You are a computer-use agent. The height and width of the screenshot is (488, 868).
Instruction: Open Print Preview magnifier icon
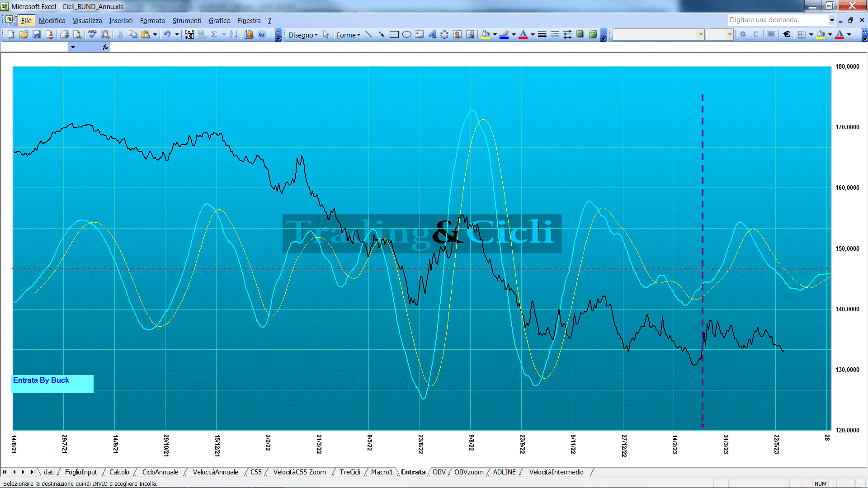[x=77, y=34]
